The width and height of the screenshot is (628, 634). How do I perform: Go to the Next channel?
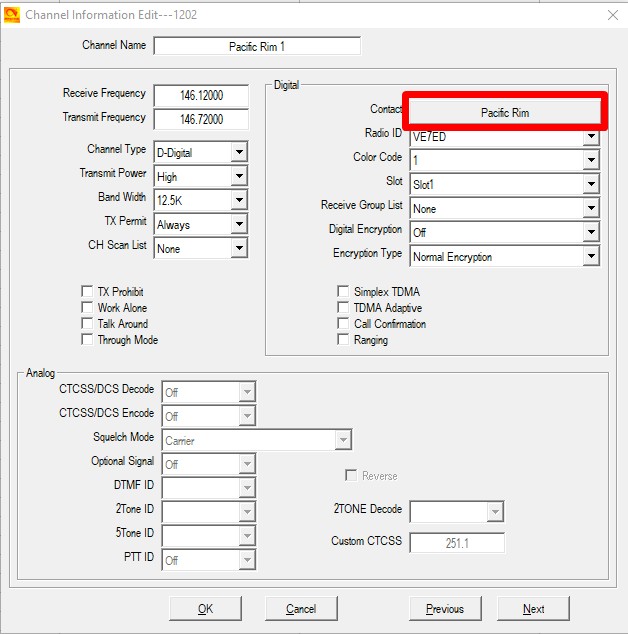click(533, 609)
